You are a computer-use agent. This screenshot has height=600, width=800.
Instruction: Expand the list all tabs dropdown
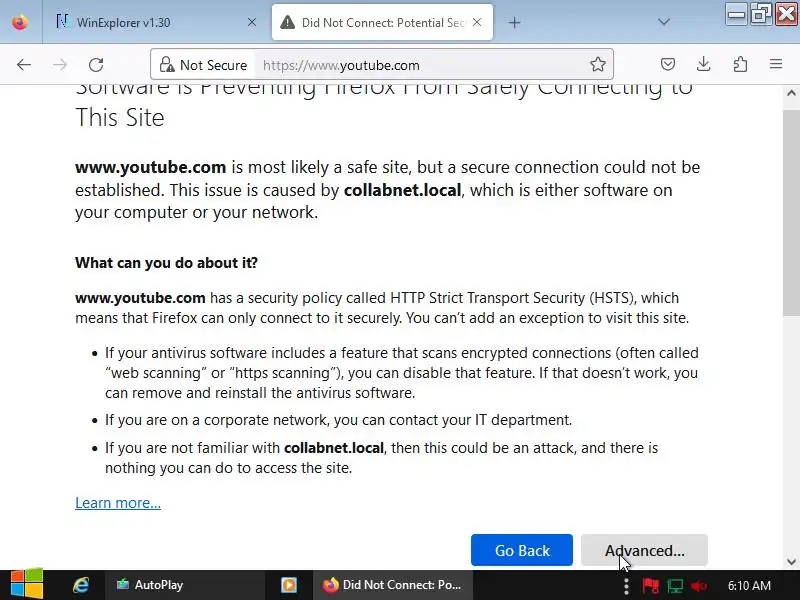pos(664,22)
